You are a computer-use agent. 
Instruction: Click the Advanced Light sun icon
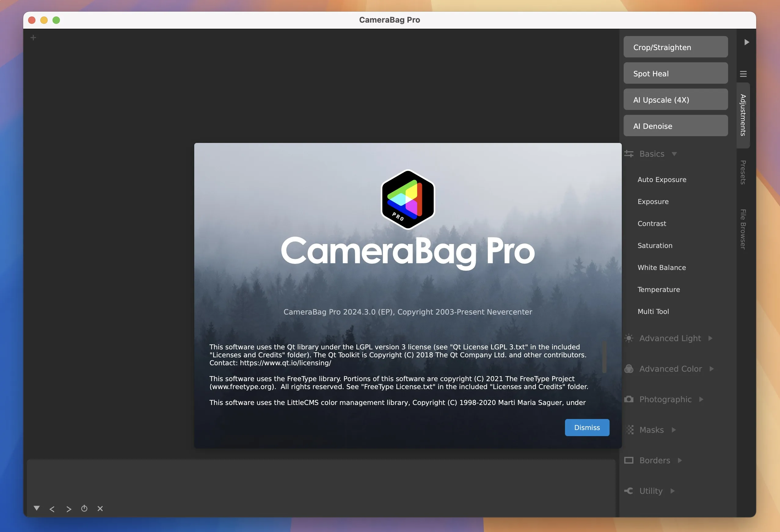[x=629, y=338]
